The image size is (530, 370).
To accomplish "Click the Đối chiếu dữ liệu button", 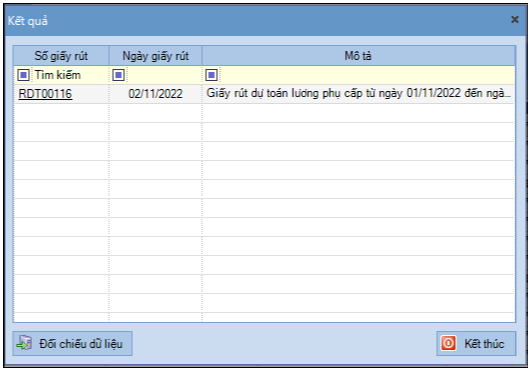I will 72,343.
